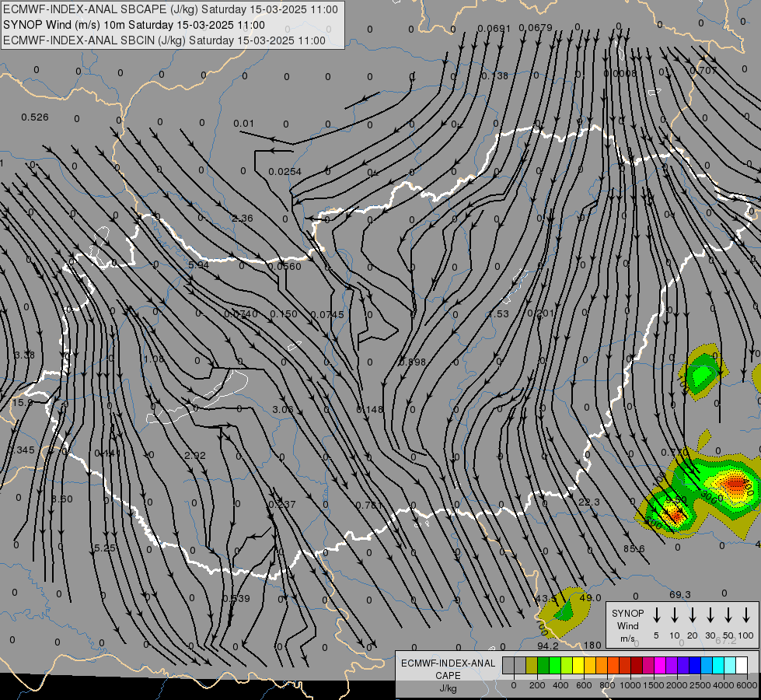Select the pure blue swatch in CAPE legend
The image size is (761, 700).
695,665
